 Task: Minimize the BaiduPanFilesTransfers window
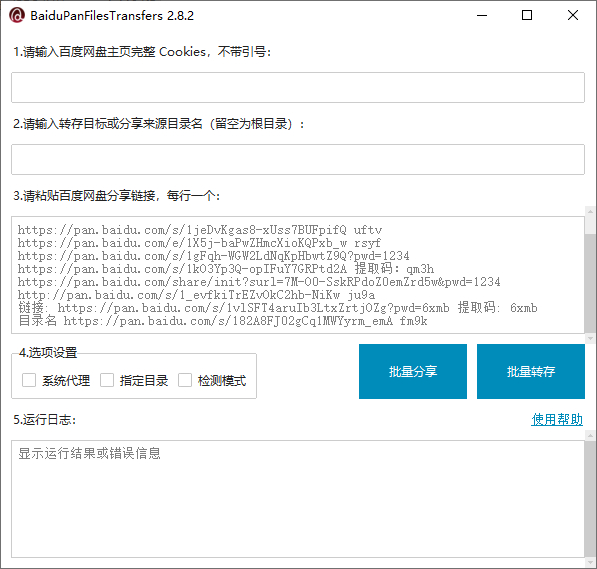click(x=482, y=15)
